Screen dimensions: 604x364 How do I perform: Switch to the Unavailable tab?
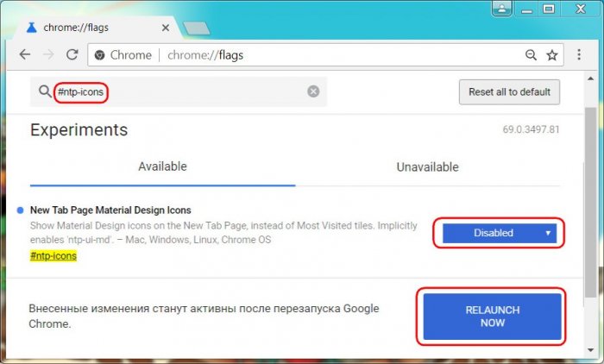click(x=428, y=166)
